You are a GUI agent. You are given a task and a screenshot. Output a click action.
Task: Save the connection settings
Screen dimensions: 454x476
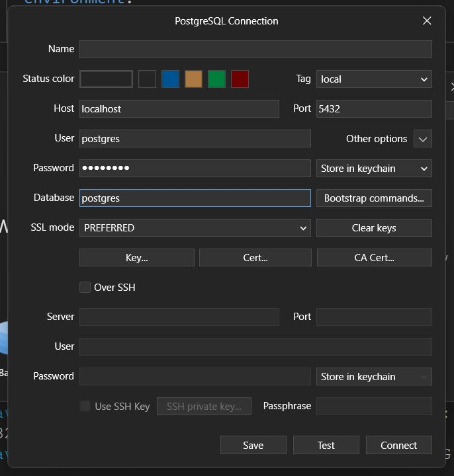253,445
